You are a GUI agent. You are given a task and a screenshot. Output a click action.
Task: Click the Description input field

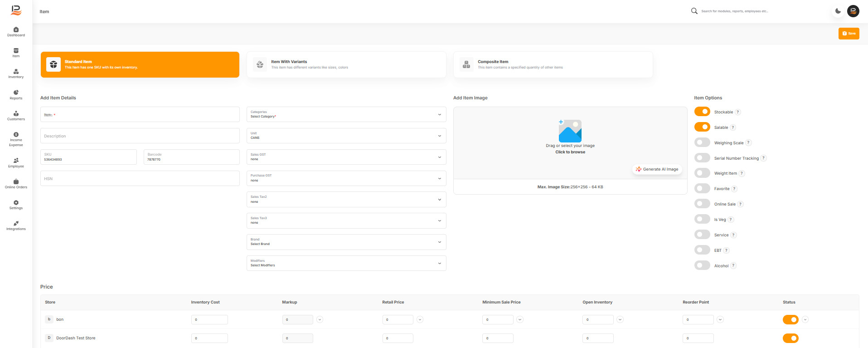(x=140, y=136)
